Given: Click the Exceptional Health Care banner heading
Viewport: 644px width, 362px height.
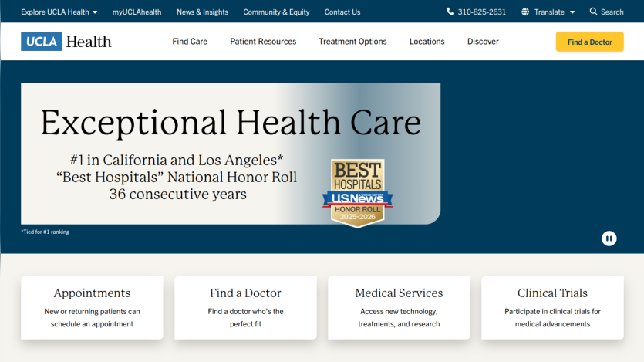Looking at the screenshot, I should click(x=231, y=123).
